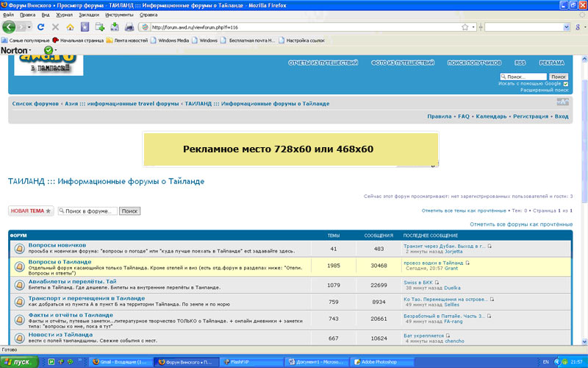Toggle the Искать с помощью Google checkbox
The image size is (588, 368).
click(566, 84)
